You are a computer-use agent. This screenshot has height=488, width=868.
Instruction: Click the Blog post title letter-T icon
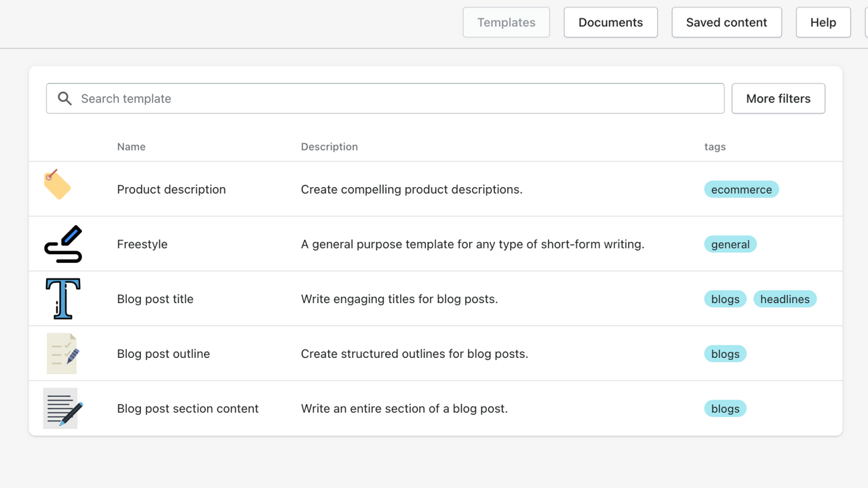(x=62, y=298)
